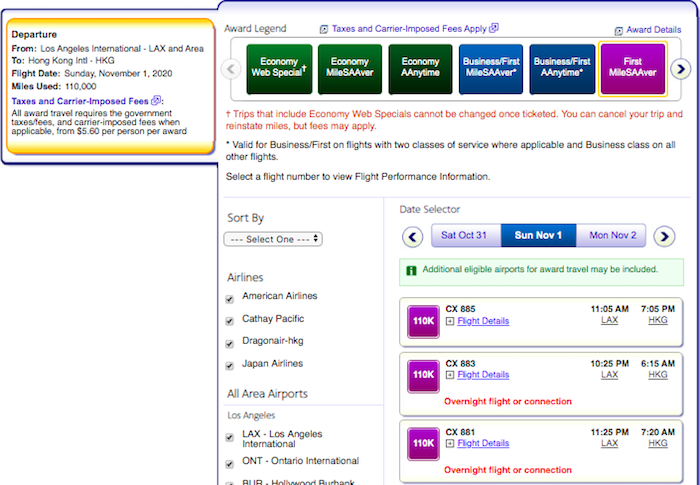Click popup icon beside Departure box Taxes link
This screenshot has width=700, height=485.
tap(156, 100)
